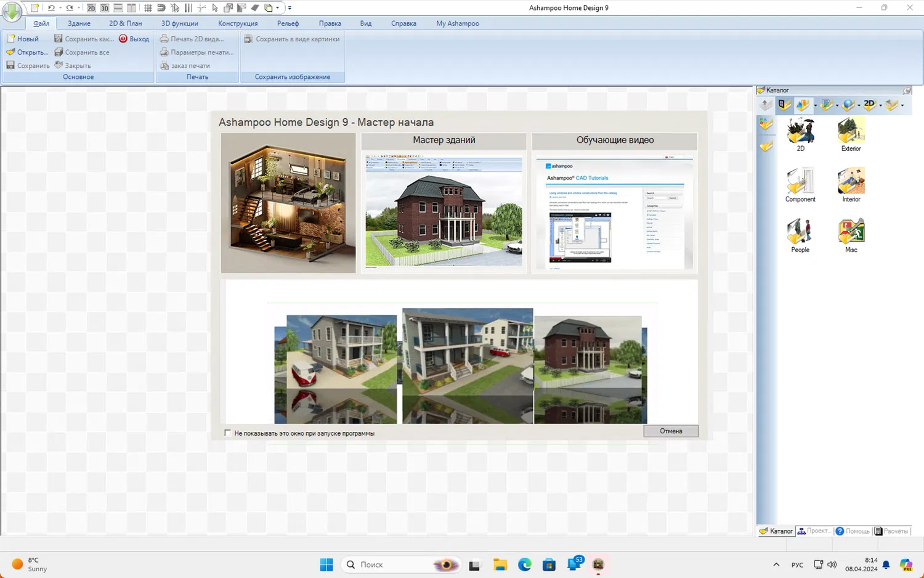
Task: Open Copilot in the system tray
Action: pos(906,564)
